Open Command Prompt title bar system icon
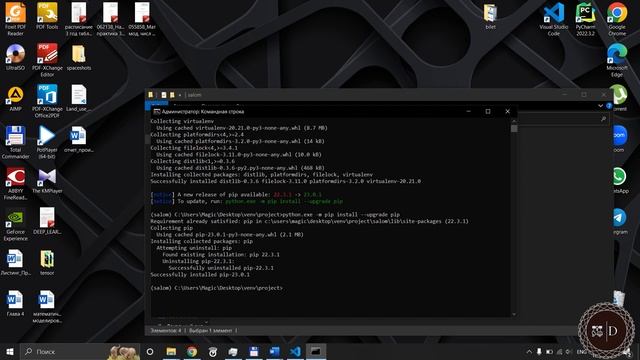 coord(157,111)
